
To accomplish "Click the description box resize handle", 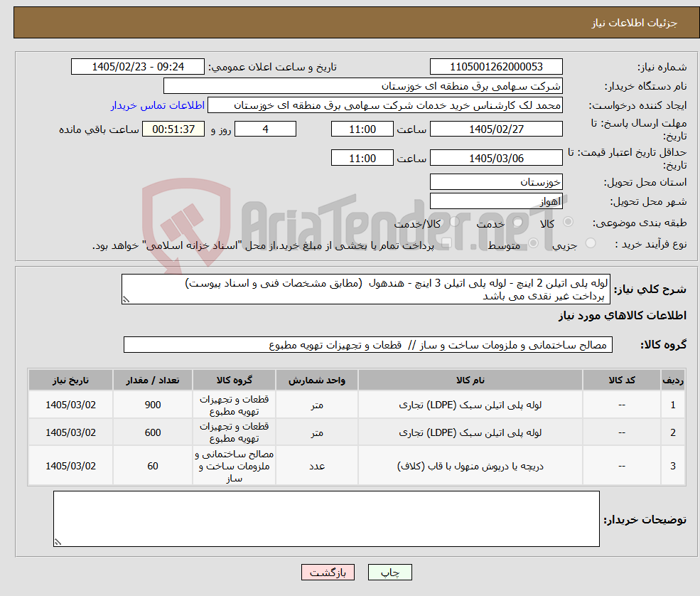I will coord(126,300).
